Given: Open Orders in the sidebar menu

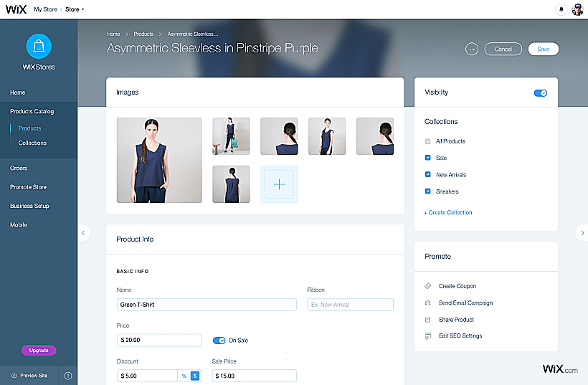Looking at the screenshot, I should pos(19,168).
